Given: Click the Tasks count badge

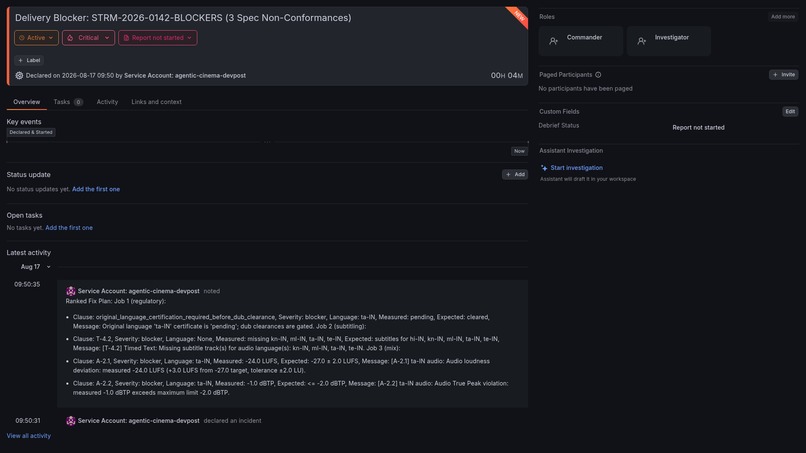Looking at the screenshot, I should tap(78, 102).
